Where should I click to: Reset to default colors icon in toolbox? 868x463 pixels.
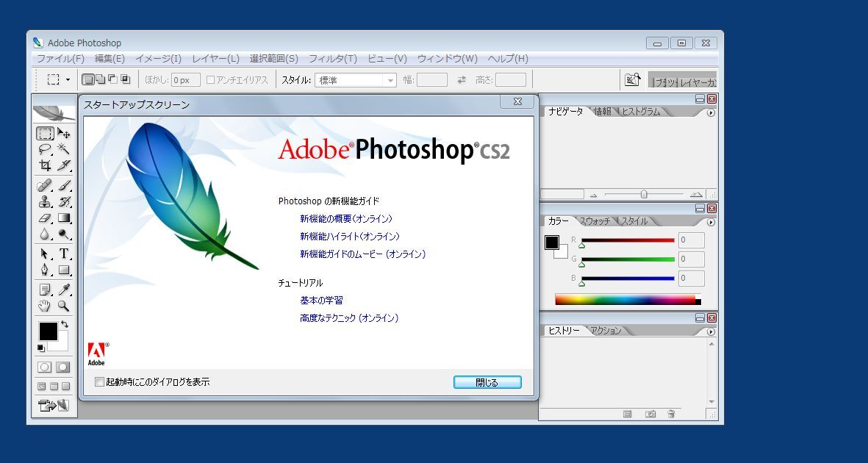(40, 348)
